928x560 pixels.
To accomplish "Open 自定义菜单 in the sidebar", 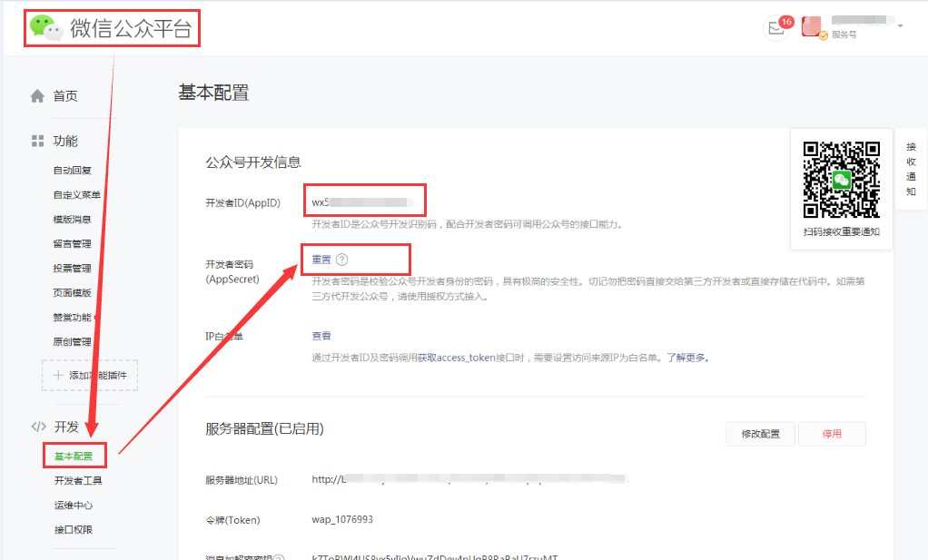I will (x=77, y=194).
